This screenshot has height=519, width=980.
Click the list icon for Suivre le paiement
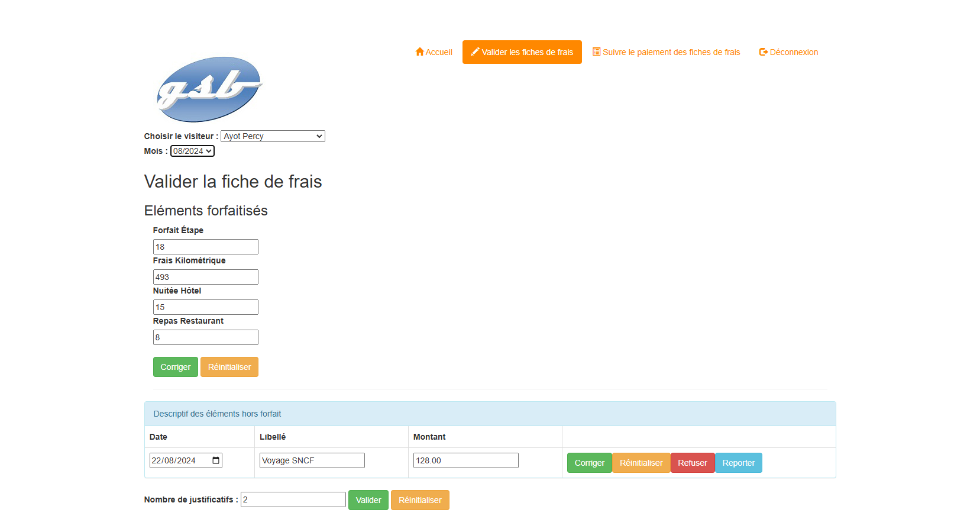coord(596,52)
